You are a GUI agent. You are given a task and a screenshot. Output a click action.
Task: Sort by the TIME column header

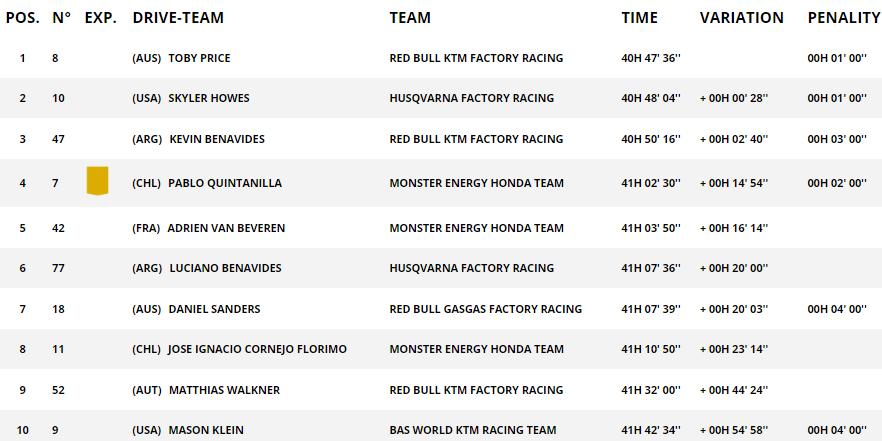(640, 17)
